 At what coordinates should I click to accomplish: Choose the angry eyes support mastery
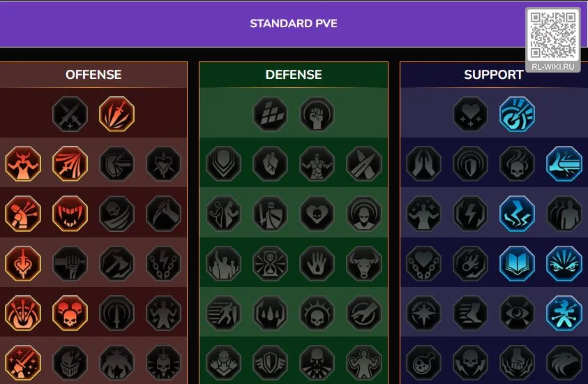coord(564,263)
